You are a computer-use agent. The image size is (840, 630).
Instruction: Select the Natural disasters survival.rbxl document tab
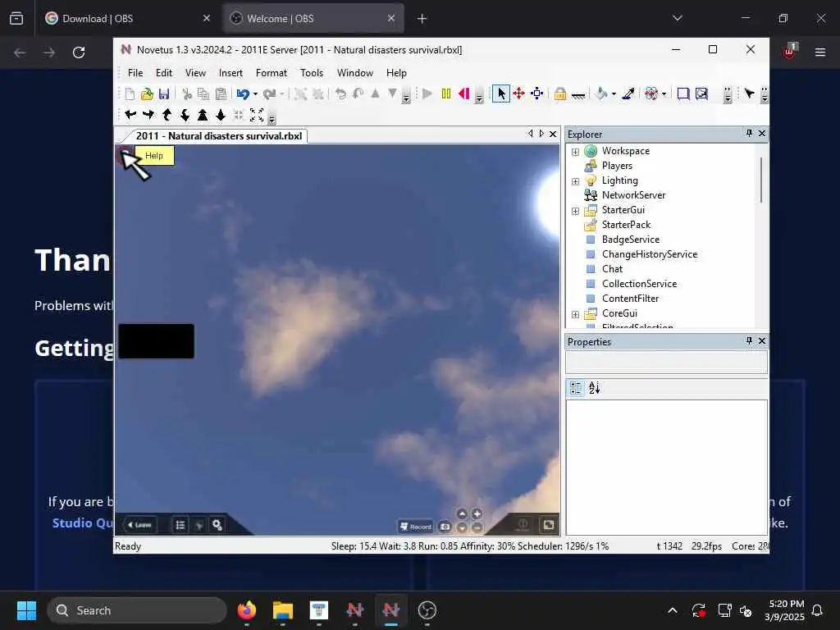pos(218,136)
